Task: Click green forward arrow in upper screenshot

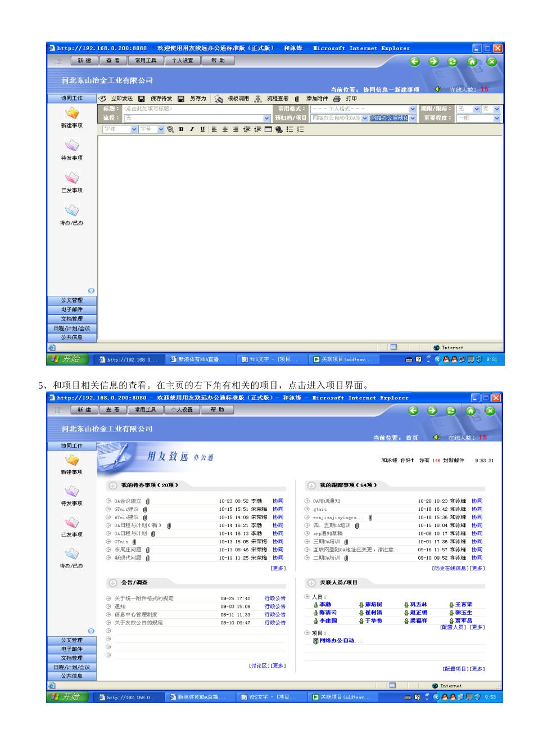Action: (434, 61)
